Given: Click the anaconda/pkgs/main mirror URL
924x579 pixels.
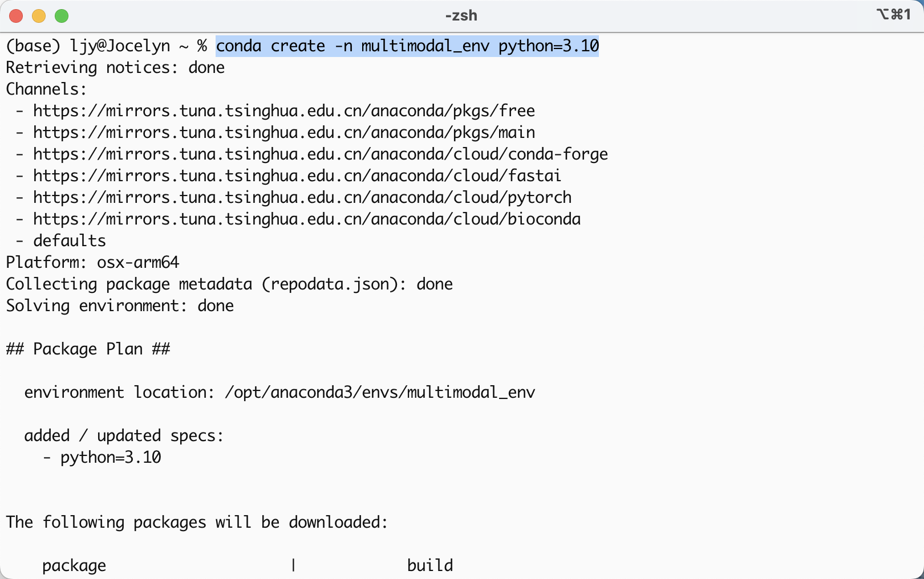Looking at the screenshot, I should coord(284,132).
